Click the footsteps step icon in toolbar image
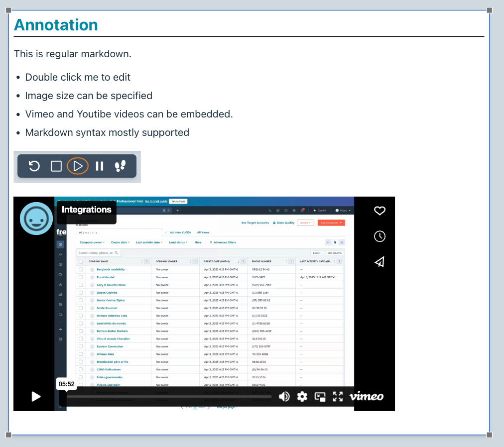This screenshot has height=447, width=504. click(x=121, y=166)
